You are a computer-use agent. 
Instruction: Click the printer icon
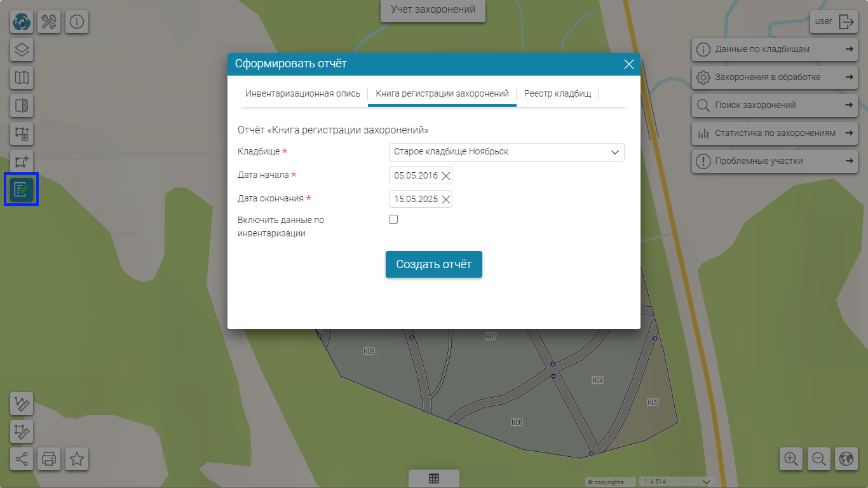coord(49,458)
